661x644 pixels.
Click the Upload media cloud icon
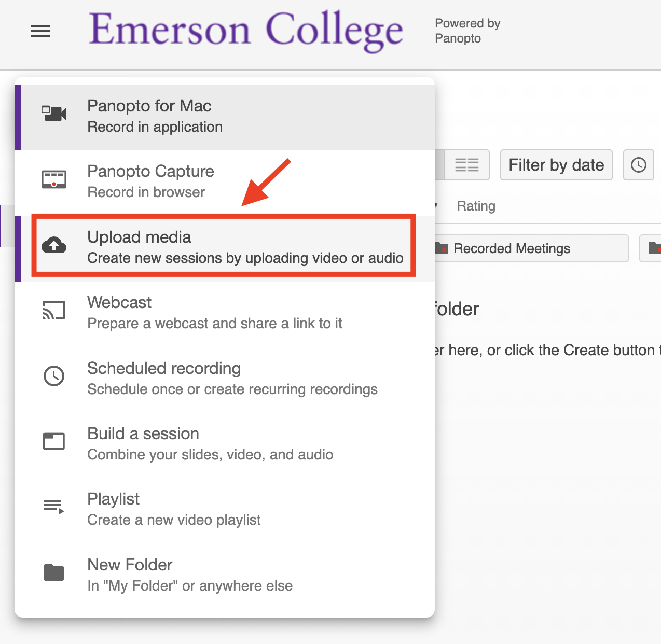click(54, 245)
